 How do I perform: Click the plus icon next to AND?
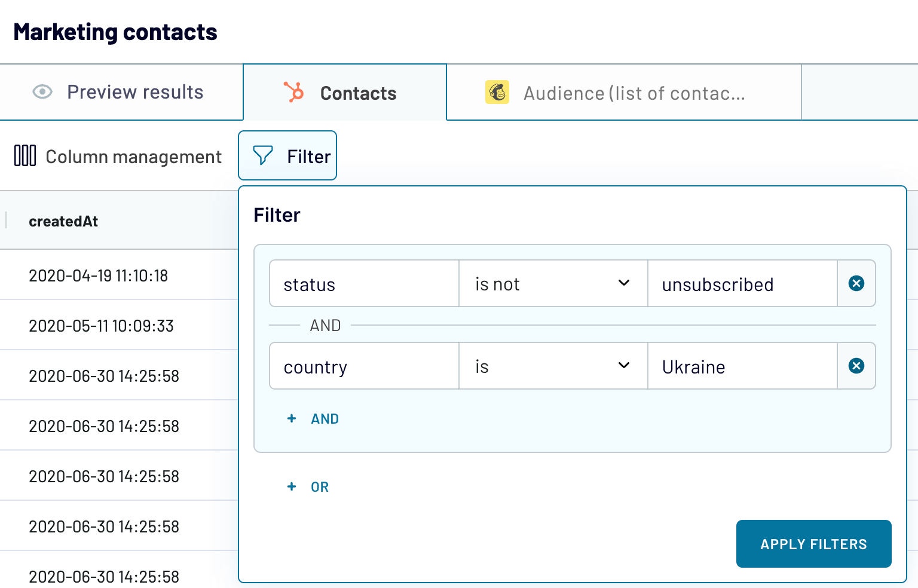click(292, 419)
